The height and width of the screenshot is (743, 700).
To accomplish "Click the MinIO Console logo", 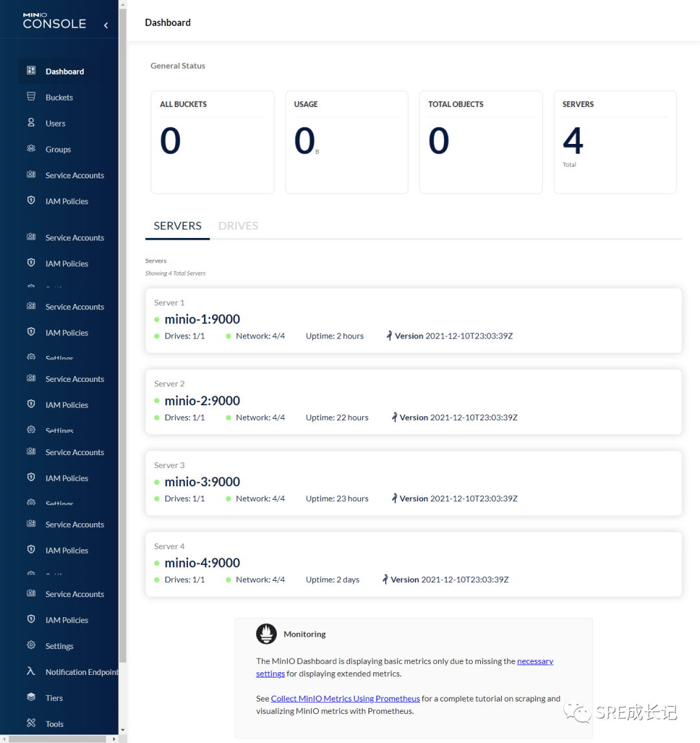I will (54, 21).
